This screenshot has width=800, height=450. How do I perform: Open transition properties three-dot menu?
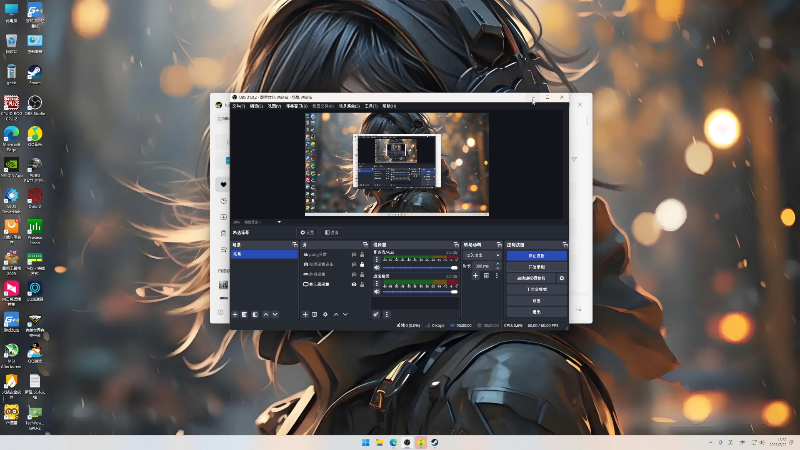[496, 276]
